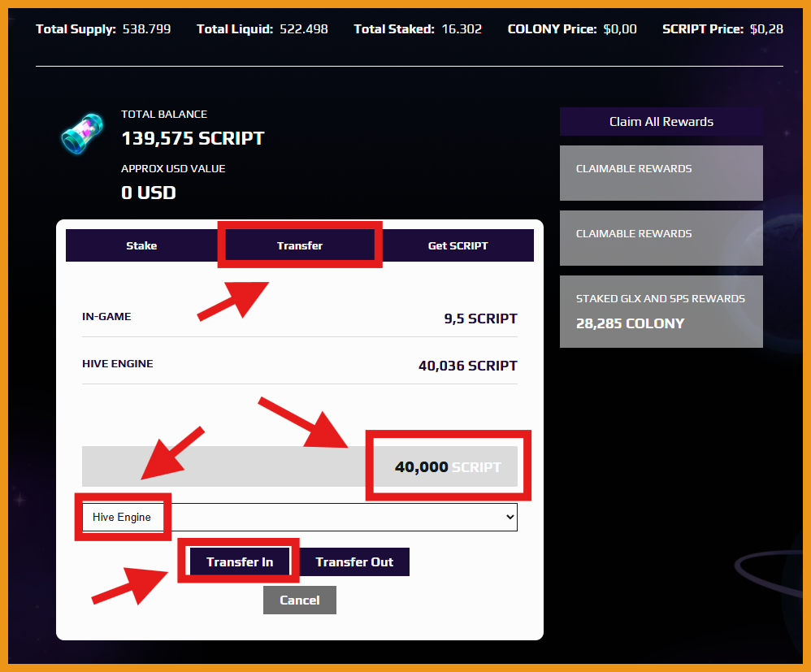Click the COLONY Price $0,00 stat
The height and width of the screenshot is (672, 811).
[x=572, y=29]
